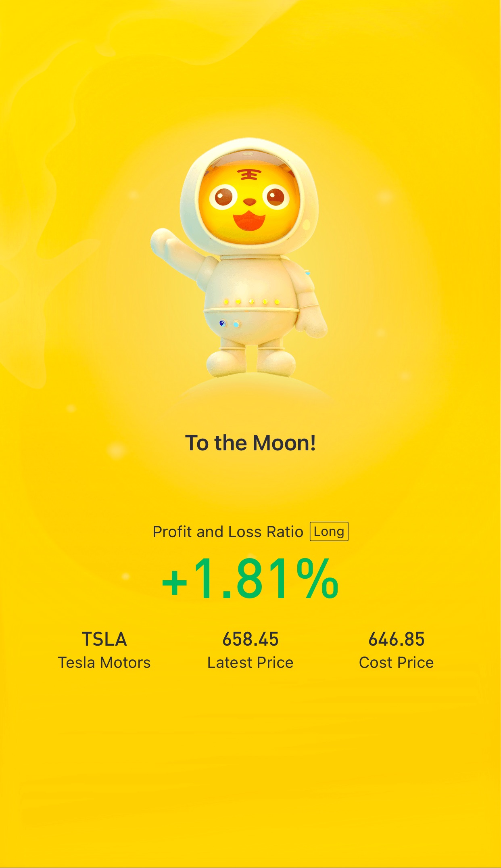Click the tiger forehead stripe marking

(249, 174)
